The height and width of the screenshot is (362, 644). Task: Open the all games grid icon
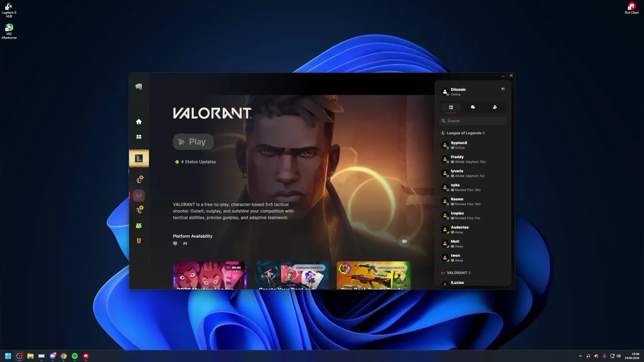coord(139,137)
